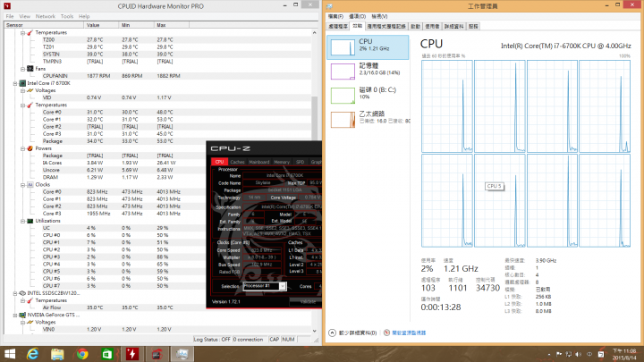The width and height of the screenshot is (644, 362).
Task: Collapse the Fans node
Action: (22, 69)
